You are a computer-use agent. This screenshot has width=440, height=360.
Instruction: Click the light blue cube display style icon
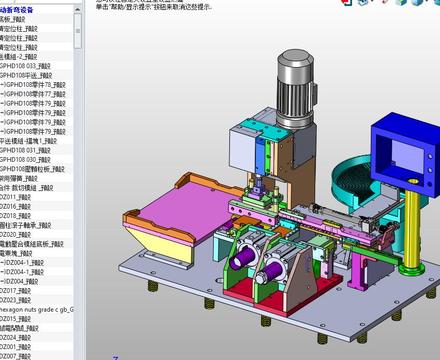click(x=417, y=2)
